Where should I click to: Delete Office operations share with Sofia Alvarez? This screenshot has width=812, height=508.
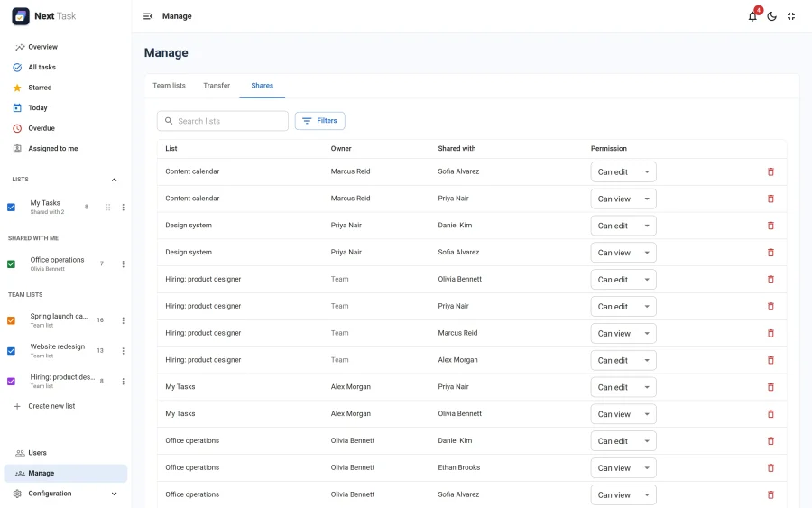770,495
